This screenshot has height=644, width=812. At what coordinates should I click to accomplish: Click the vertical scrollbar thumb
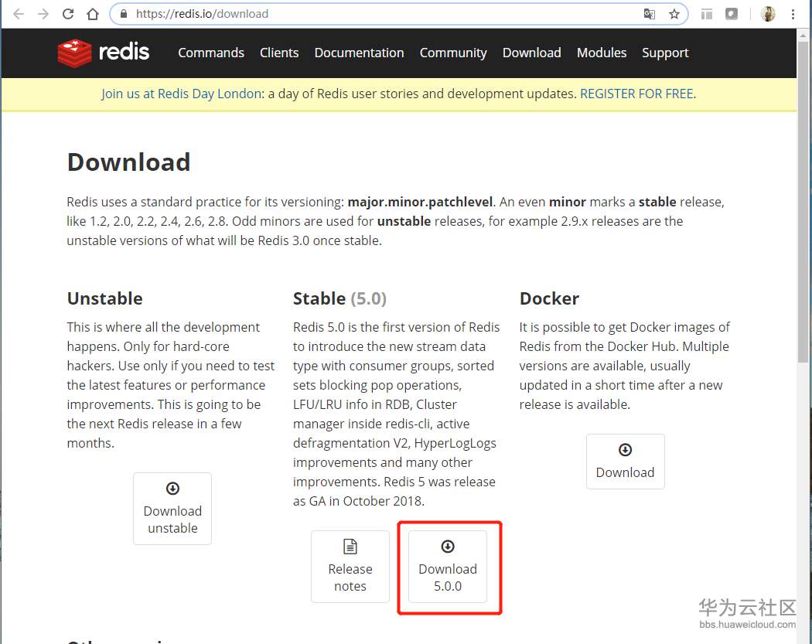tap(803, 202)
